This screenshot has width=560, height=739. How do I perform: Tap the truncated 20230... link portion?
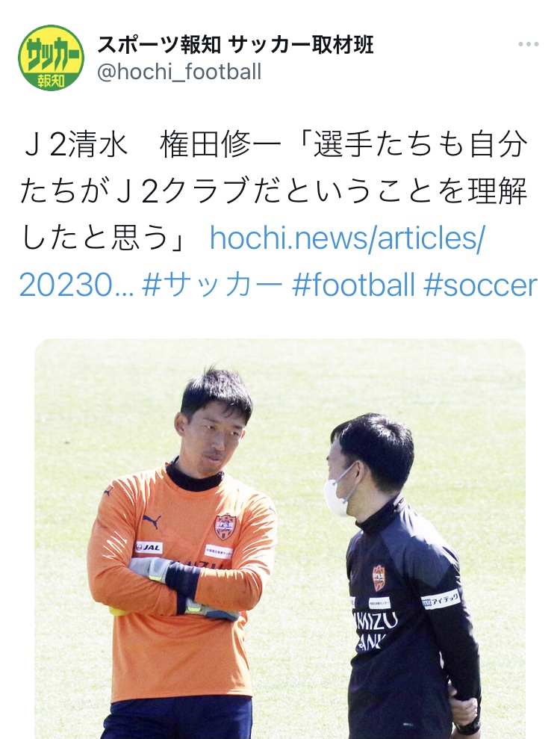76,285
